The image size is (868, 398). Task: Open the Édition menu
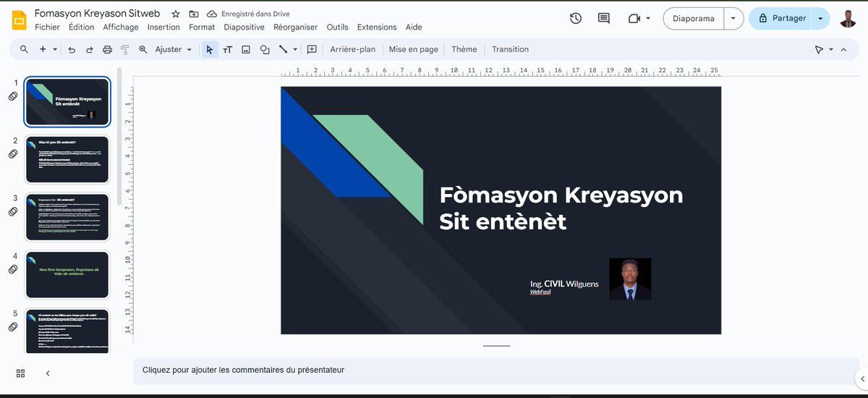pos(81,27)
